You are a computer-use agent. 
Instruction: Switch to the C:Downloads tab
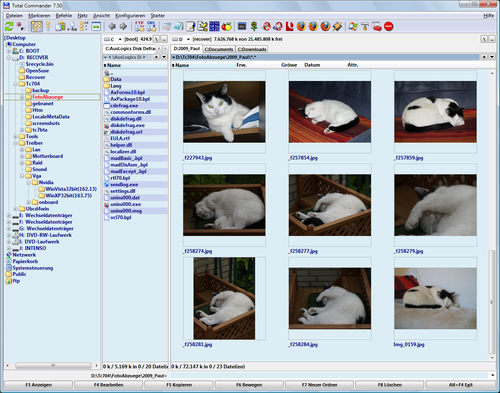252,49
